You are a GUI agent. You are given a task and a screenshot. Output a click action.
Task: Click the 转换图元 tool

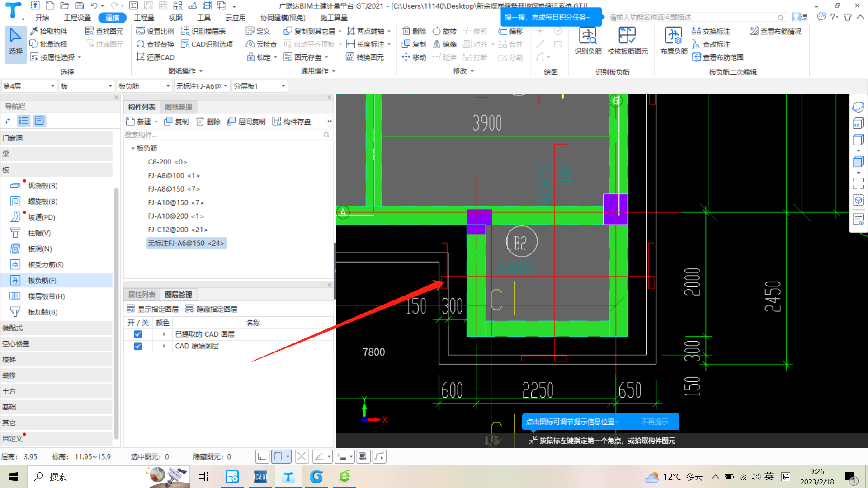(x=365, y=57)
